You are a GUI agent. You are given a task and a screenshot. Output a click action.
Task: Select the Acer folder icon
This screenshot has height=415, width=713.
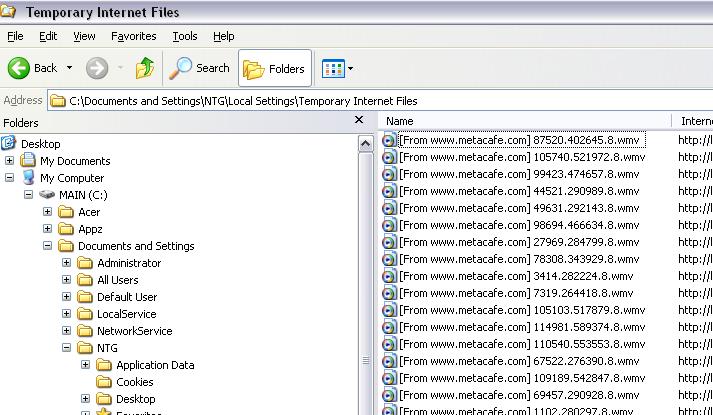(66, 212)
